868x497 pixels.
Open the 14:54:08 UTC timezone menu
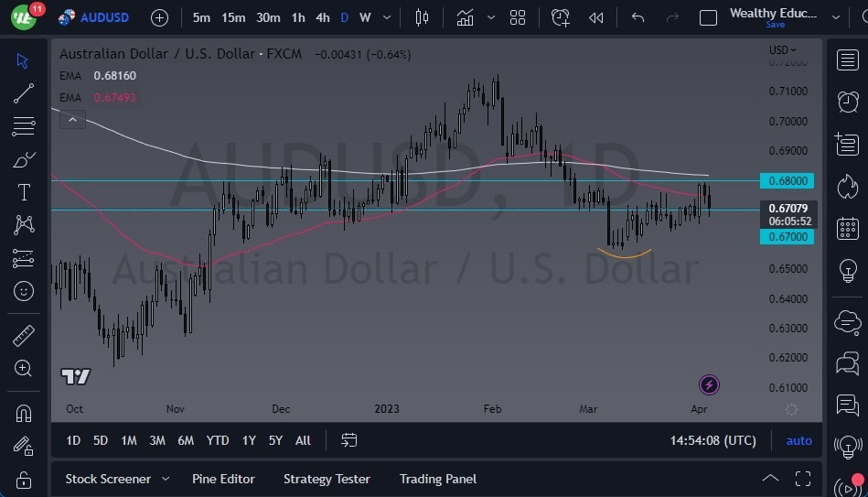[713, 440]
